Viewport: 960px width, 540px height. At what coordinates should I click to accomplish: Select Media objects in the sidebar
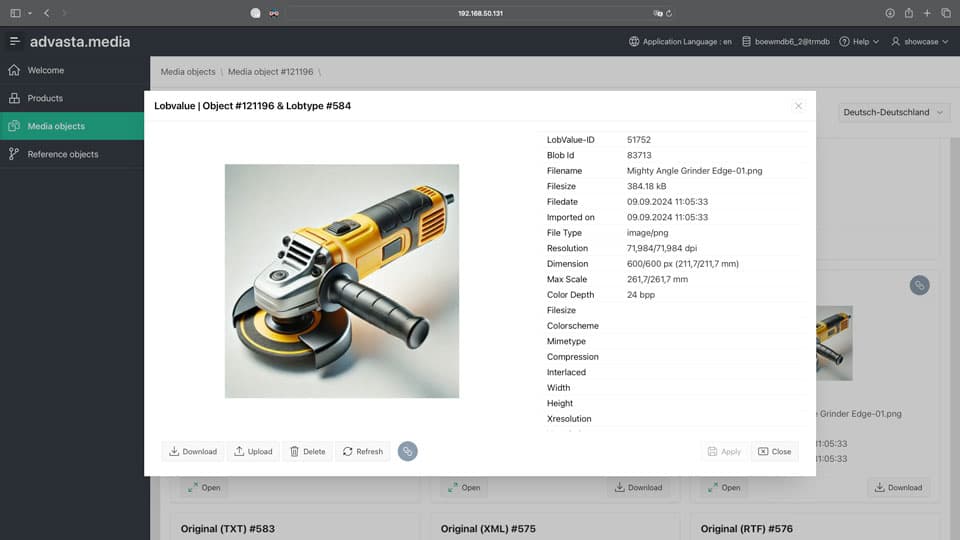tap(72, 126)
